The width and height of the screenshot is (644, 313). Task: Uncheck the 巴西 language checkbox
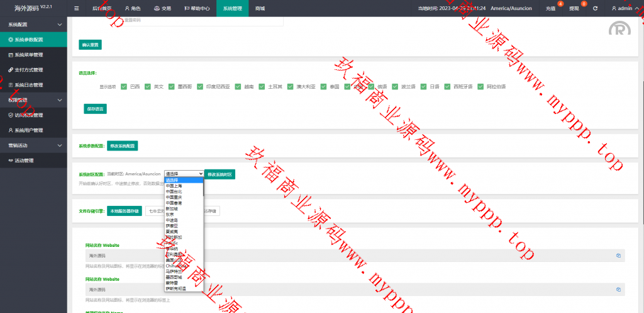124,86
